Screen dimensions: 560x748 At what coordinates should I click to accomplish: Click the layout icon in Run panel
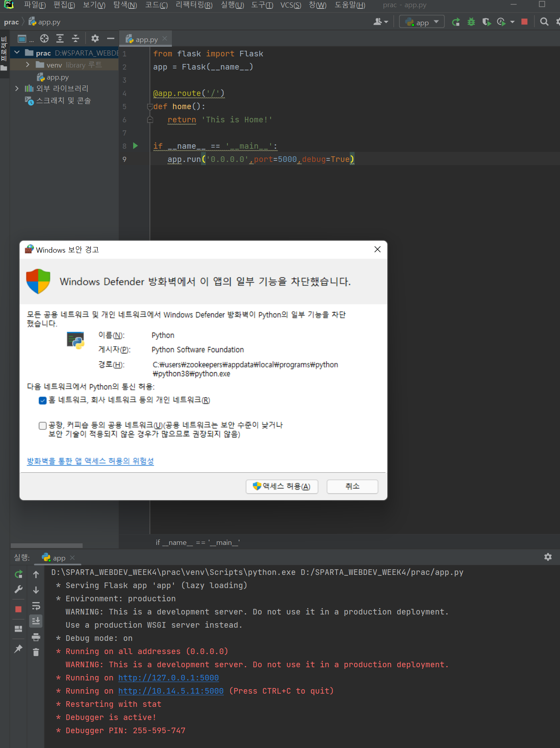pos(18,629)
